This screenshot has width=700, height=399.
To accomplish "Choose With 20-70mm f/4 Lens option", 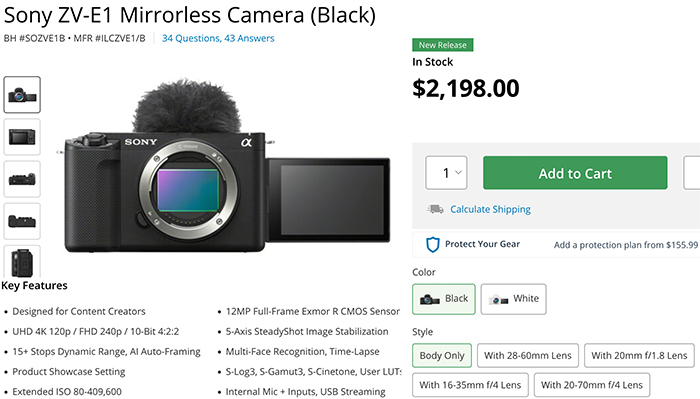I will pos(592,385).
